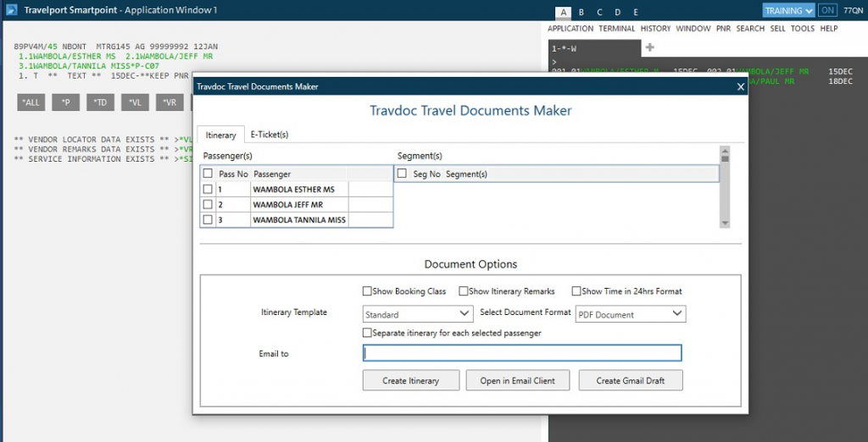This screenshot has height=442, width=868.
Task: Click the Travelport Smartpoint app icon
Action: click(11, 9)
